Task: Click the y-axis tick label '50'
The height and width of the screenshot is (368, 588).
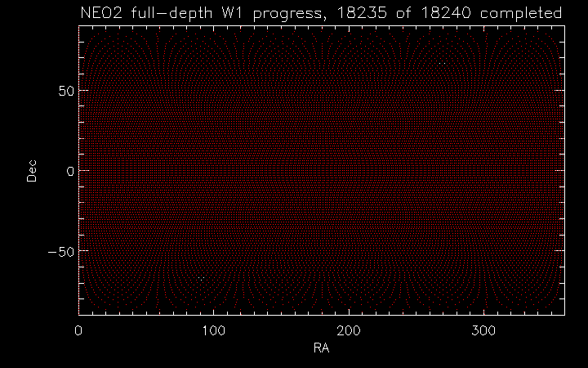Action: pyautogui.click(x=66, y=91)
